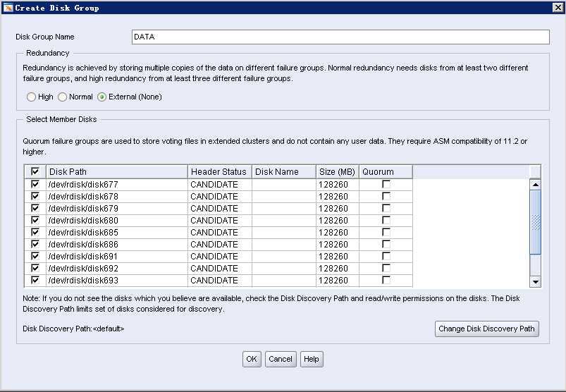
Task: Uncheck disk /dev/rdisk/disk691
Action: coord(35,256)
